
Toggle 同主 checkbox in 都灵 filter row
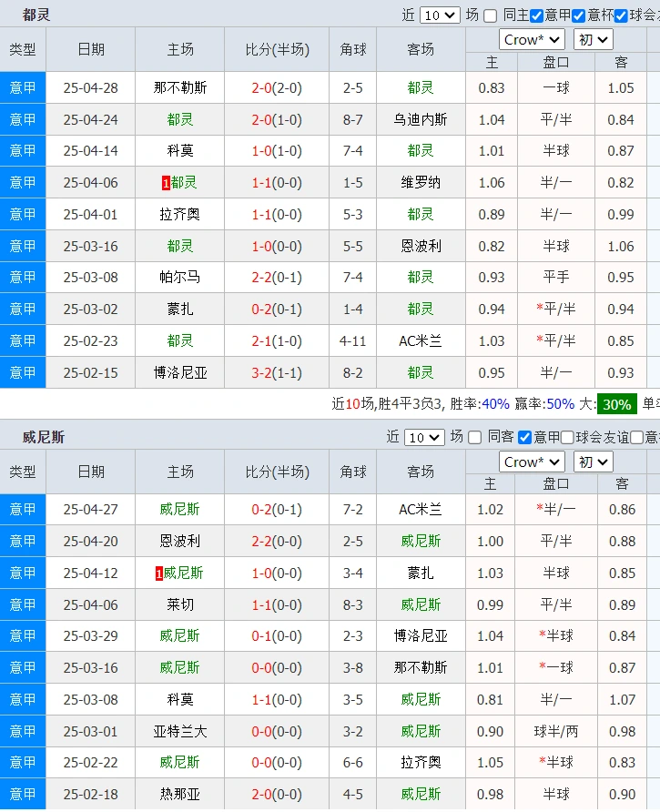point(490,16)
